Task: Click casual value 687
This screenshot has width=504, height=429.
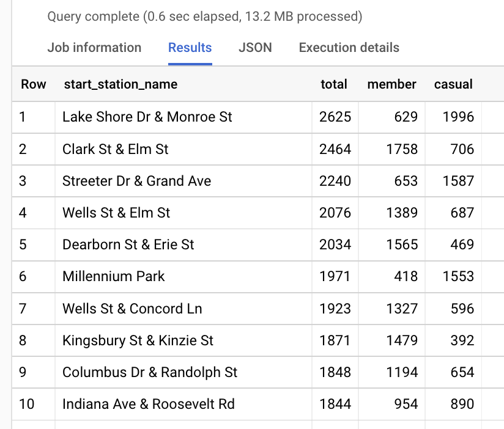Action: pyautogui.click(x=462, y=213)
